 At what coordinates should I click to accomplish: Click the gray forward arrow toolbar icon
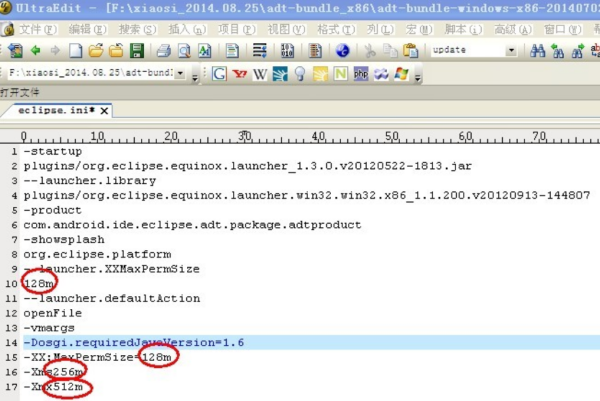point(55,50)
